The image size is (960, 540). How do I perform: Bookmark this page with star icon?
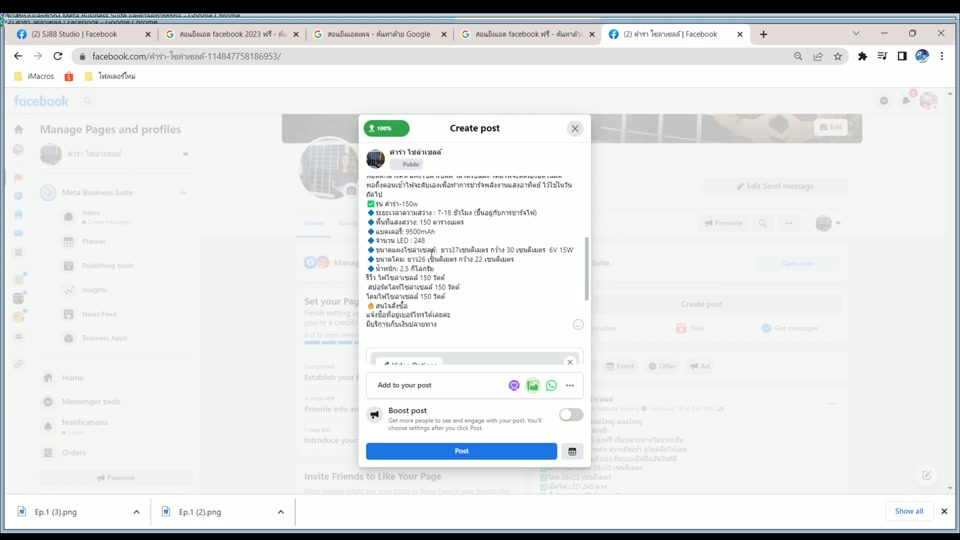838,57
